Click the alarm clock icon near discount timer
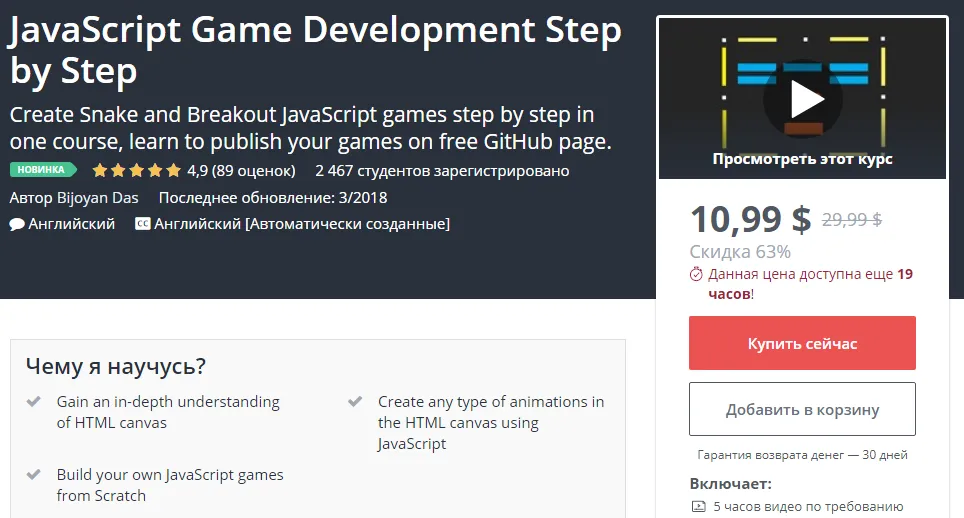 click(x=697, y=274)
